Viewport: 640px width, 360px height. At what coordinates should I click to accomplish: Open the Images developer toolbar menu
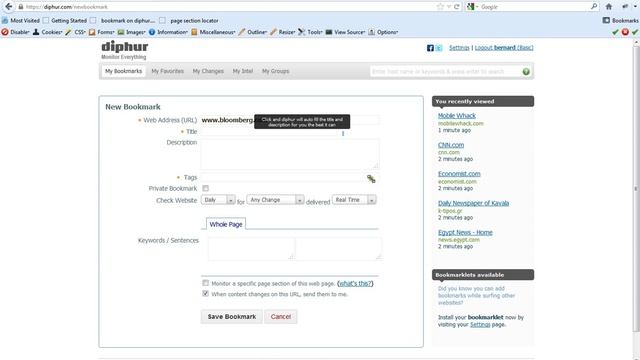(x=131, y=32)
